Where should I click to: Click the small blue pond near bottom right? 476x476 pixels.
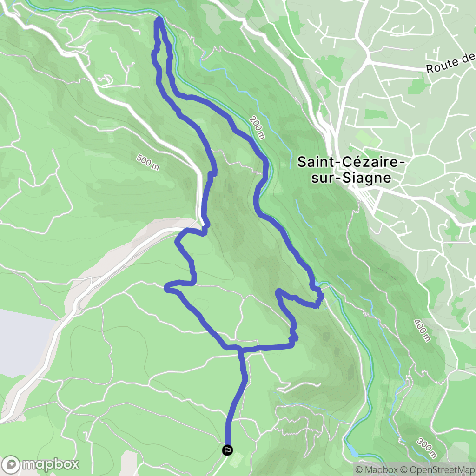(354, 450)
